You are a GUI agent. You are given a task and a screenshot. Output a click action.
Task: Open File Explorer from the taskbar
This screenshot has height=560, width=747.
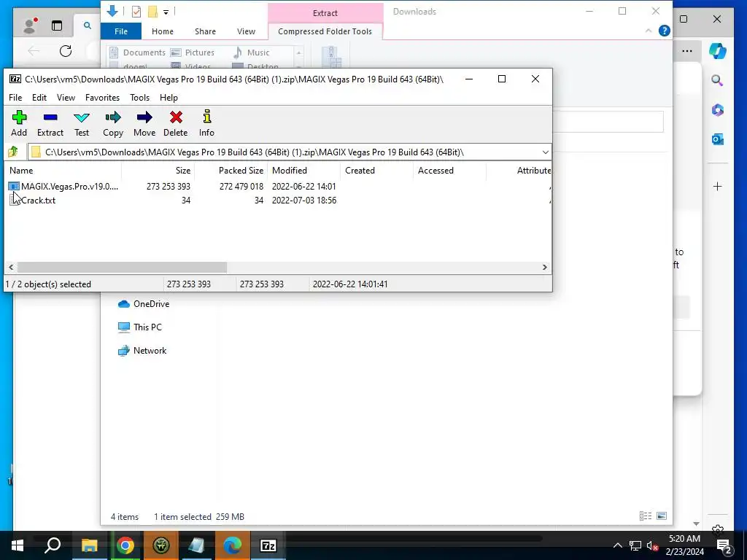coord(89,545)
